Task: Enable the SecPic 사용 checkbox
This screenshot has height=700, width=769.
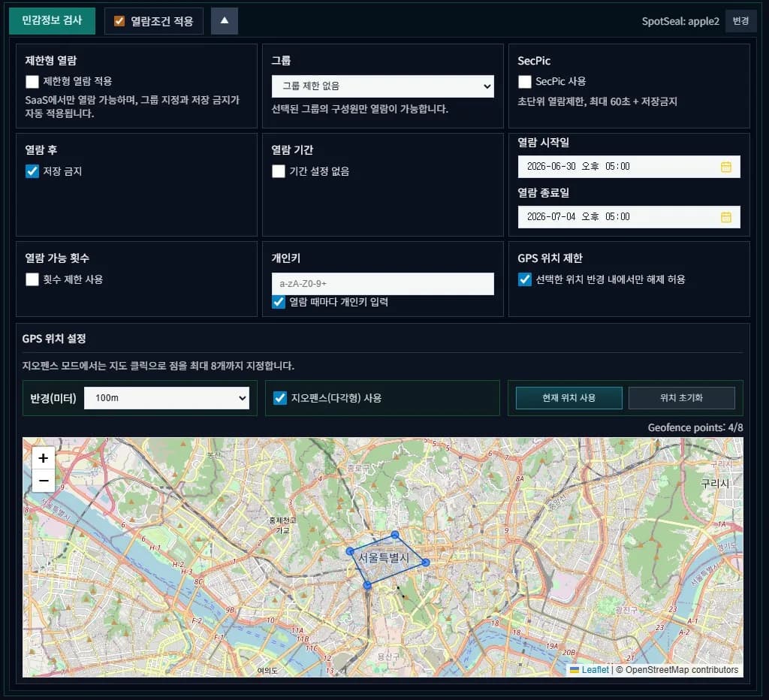Action: (x=525, y=81)
